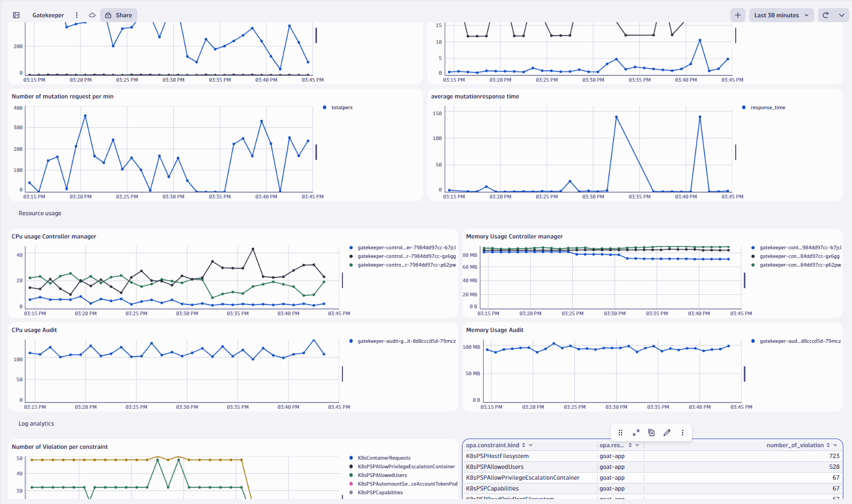Click the cloud sync status icon

93,15
